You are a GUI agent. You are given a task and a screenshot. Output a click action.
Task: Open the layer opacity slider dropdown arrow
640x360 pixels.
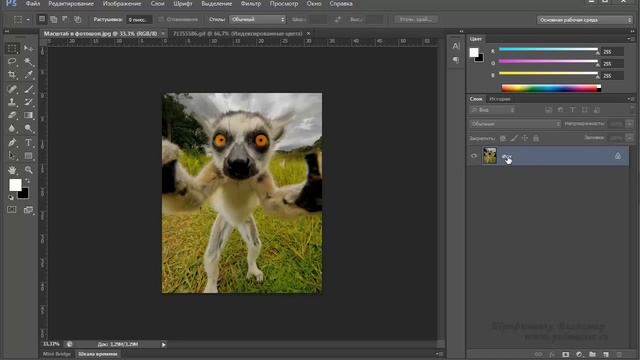click(629, 124)
